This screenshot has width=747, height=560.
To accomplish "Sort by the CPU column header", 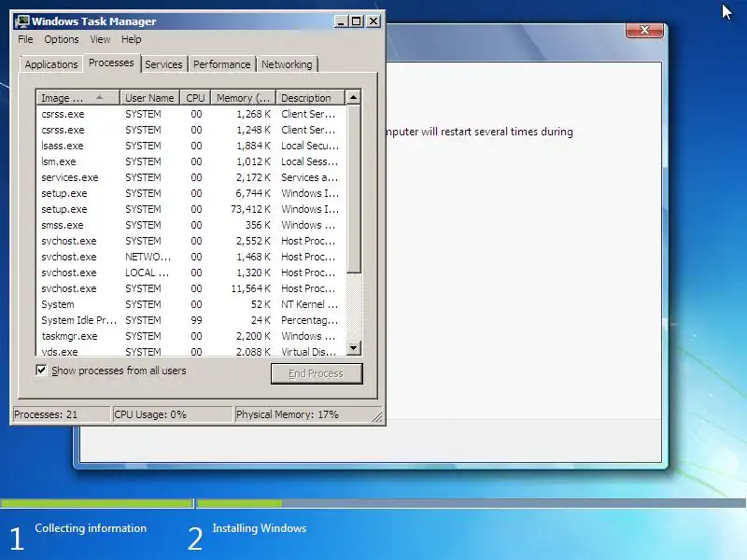I will [x=195, y=98].
